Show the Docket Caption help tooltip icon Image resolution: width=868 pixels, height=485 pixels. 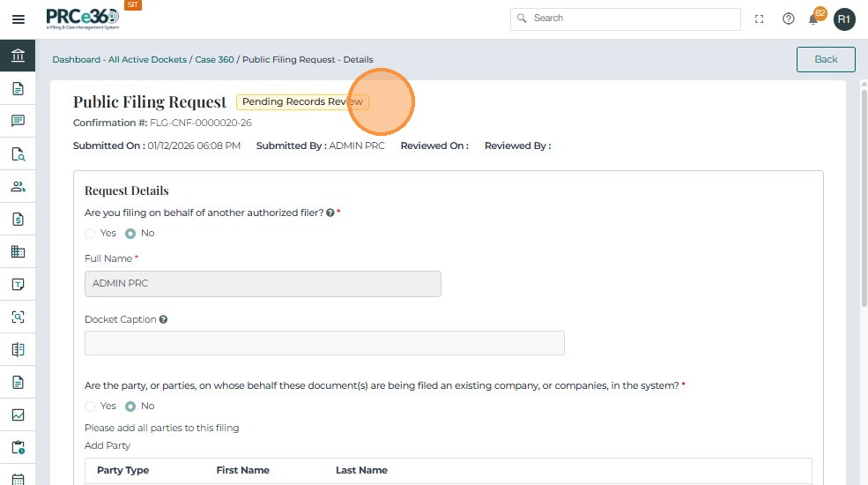click(x=164, y=320)
